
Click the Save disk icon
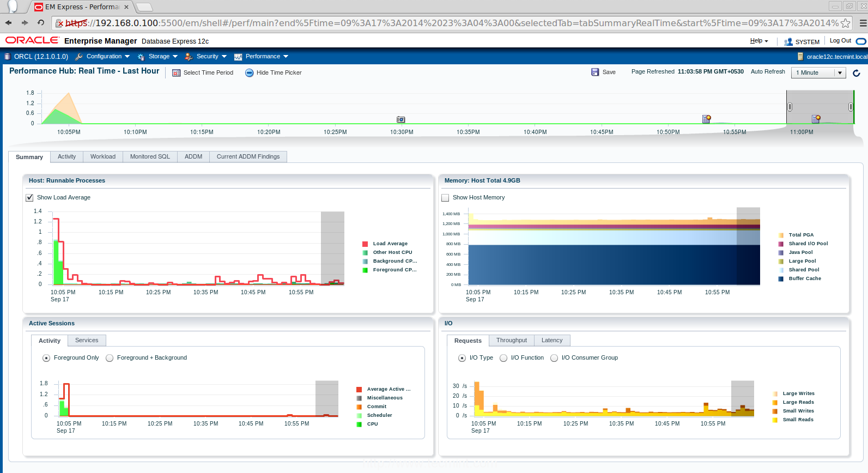pyautogui.click(x=595, y=72)
